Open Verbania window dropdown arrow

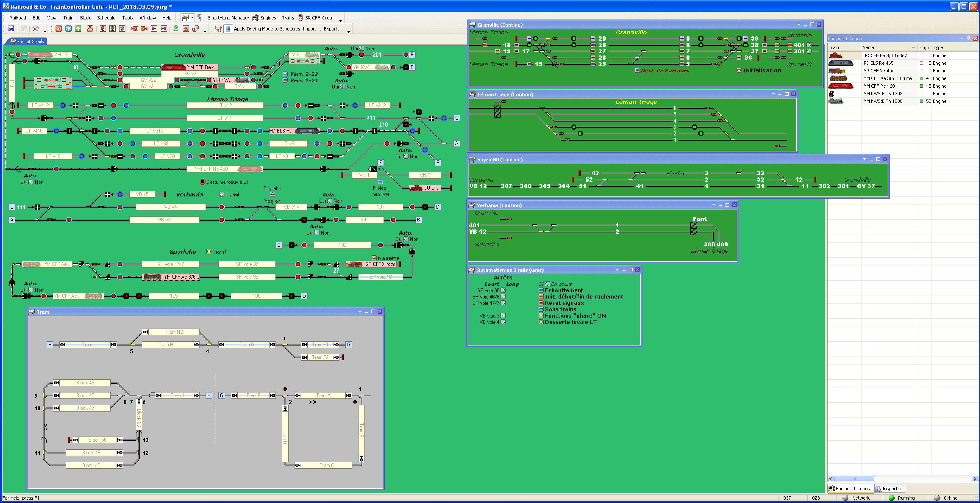[713, 205]
